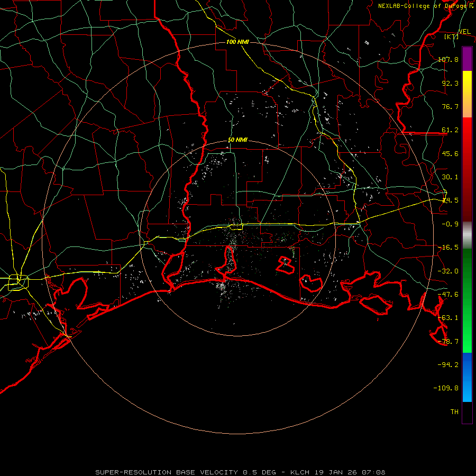Click the 50 NMI range ring label
476x476 pixels.
237,140
